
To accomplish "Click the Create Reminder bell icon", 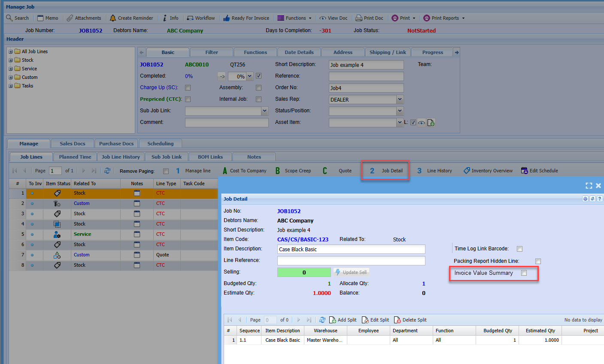I will [113, 18].
